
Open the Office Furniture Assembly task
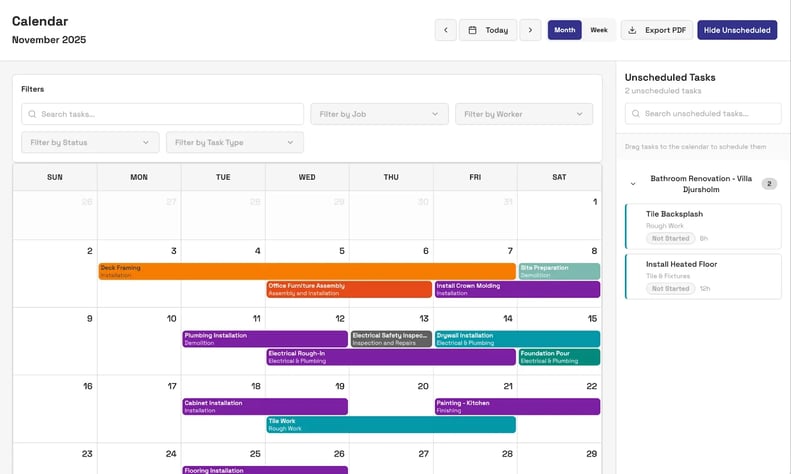[349, 289]
